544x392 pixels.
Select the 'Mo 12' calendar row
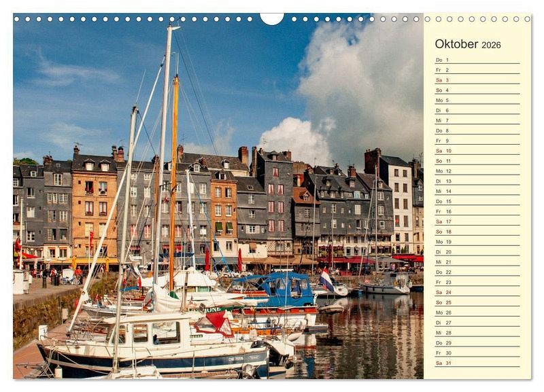[x=477, y=171]
